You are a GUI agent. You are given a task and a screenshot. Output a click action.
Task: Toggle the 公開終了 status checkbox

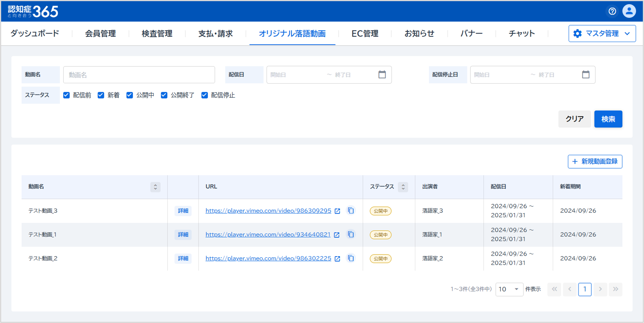pyautogui.click(x=164, y=95)
